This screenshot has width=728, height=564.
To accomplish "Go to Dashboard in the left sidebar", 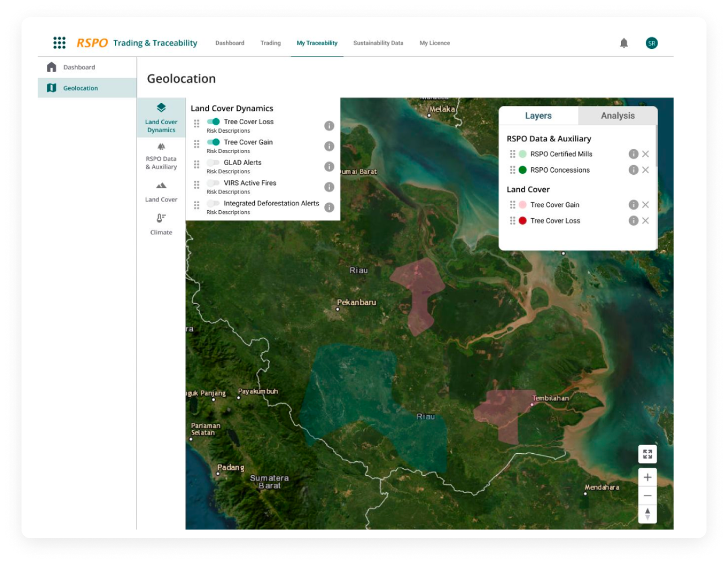I will [x=79, y=67].
